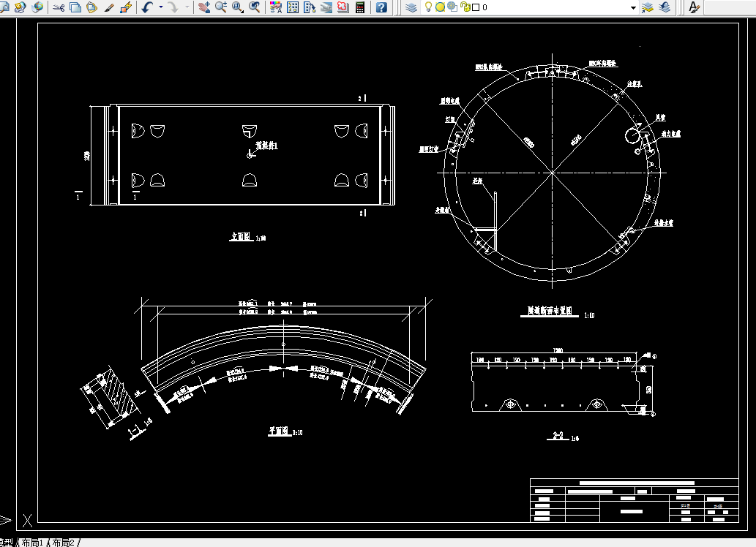
Task: Select the Zoom Window tool
Action: point(238,7)
